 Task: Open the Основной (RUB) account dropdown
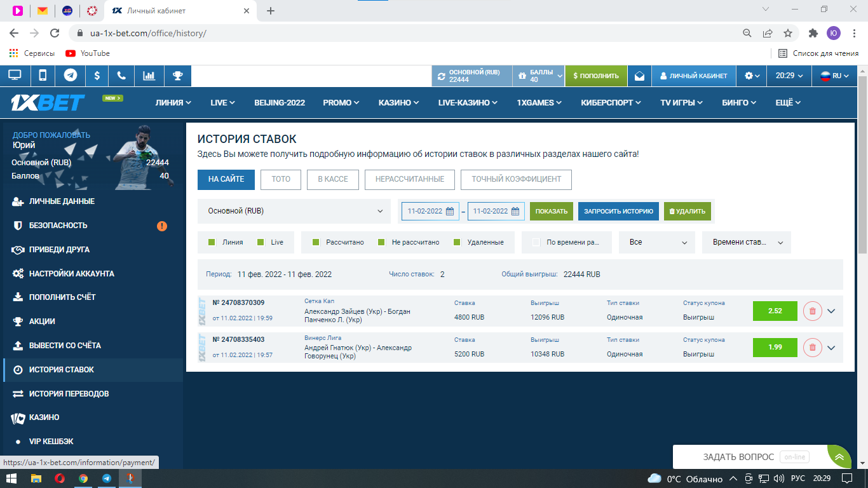295,211
